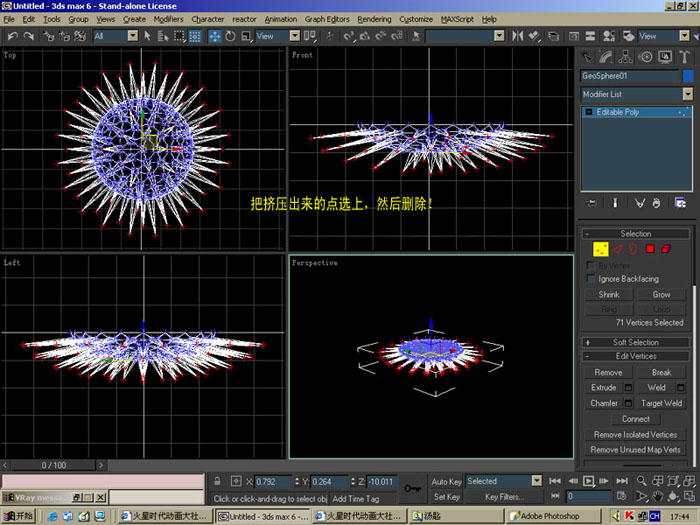The width and height of the screenshot is (700, 525).
Task: Toggle Window/Crossing selection mode
Action: [x=195, y=36]
